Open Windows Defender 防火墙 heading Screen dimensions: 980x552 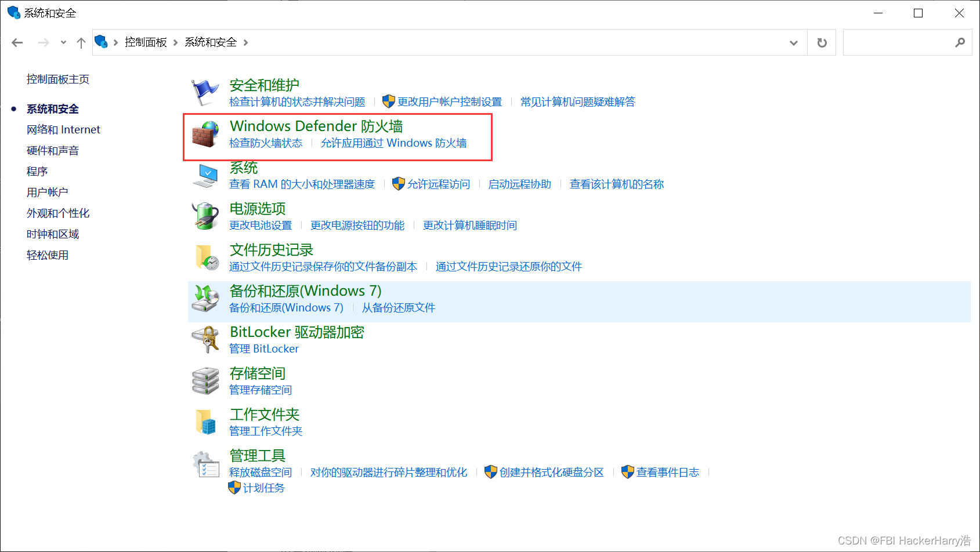click(x=316, y=126)
